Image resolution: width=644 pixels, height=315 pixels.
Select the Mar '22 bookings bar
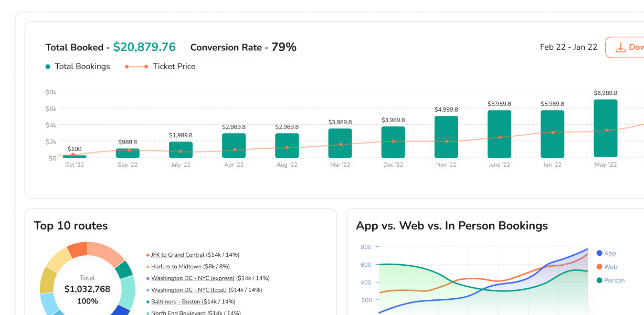tap(340, 143)
